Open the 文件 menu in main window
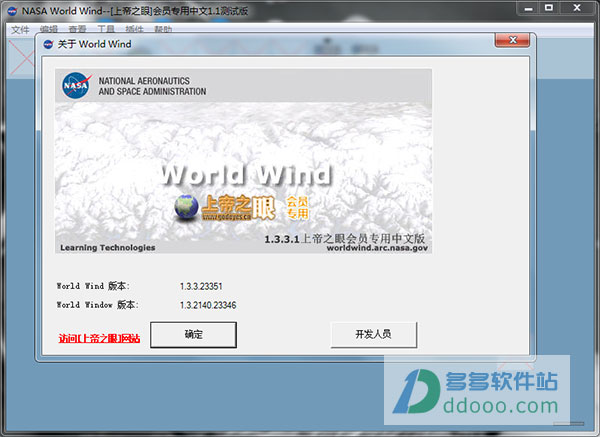600x437 pixels. tap(20, 29)
